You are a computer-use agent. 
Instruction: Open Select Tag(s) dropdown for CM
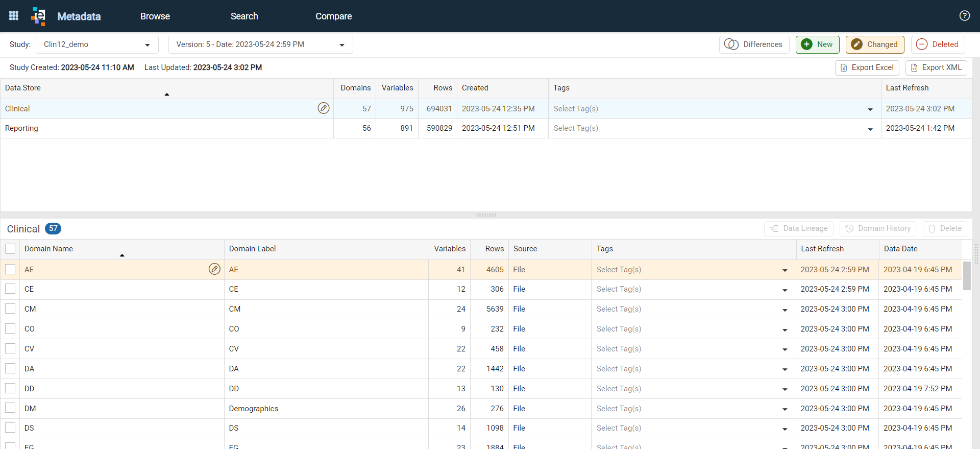point(693,309)
